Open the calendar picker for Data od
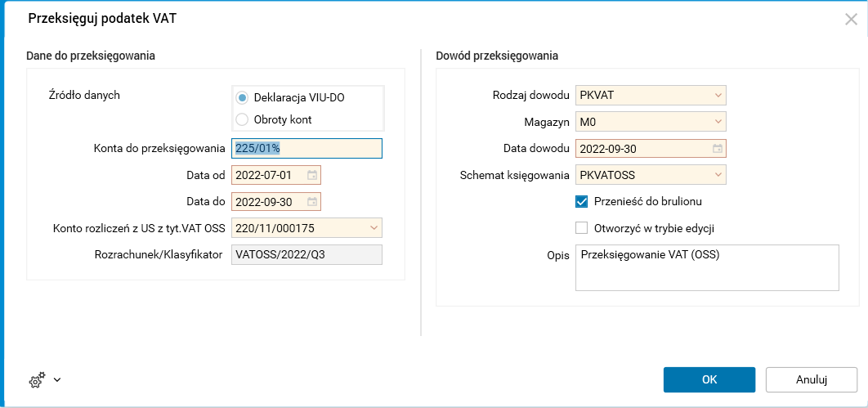The height and width of the screenshot is (408, 868). pos(312,175)
